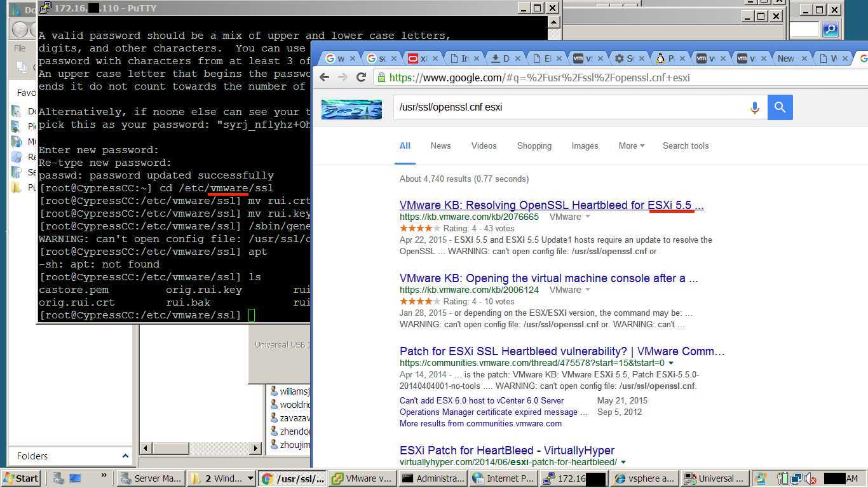Go back in Chrome browser
Viewport: 868px width, 488px height.
coord(324,78)
